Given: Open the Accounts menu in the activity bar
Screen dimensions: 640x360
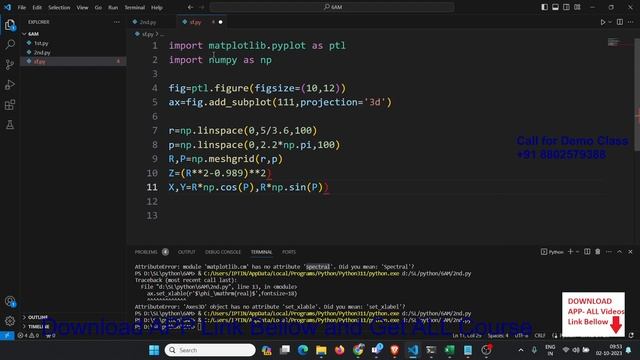Looking at the screenshot, I should coord(10,302).
